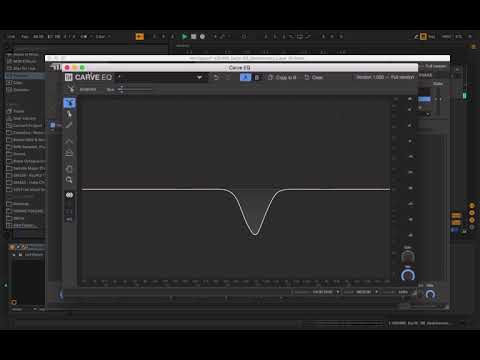The image size is (480, 360).
Task: Stop the transport in Bitwig
Action: click(x=193, y=36)
